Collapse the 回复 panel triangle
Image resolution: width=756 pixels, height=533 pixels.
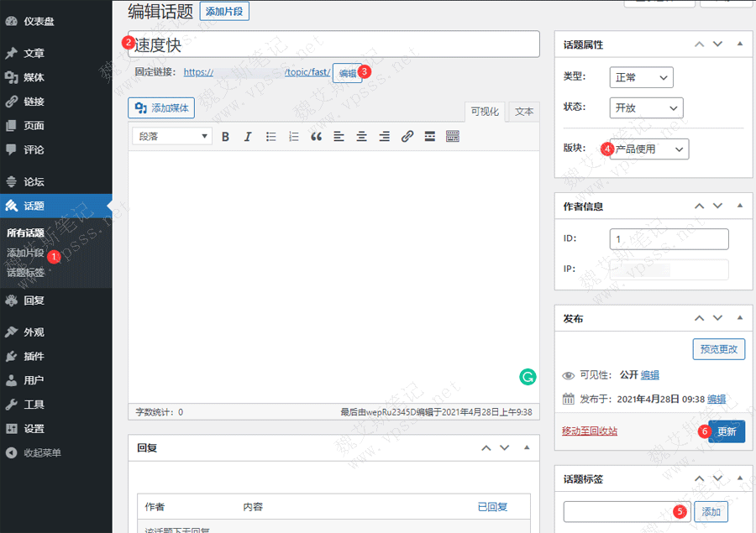click(x=527, y=447)
